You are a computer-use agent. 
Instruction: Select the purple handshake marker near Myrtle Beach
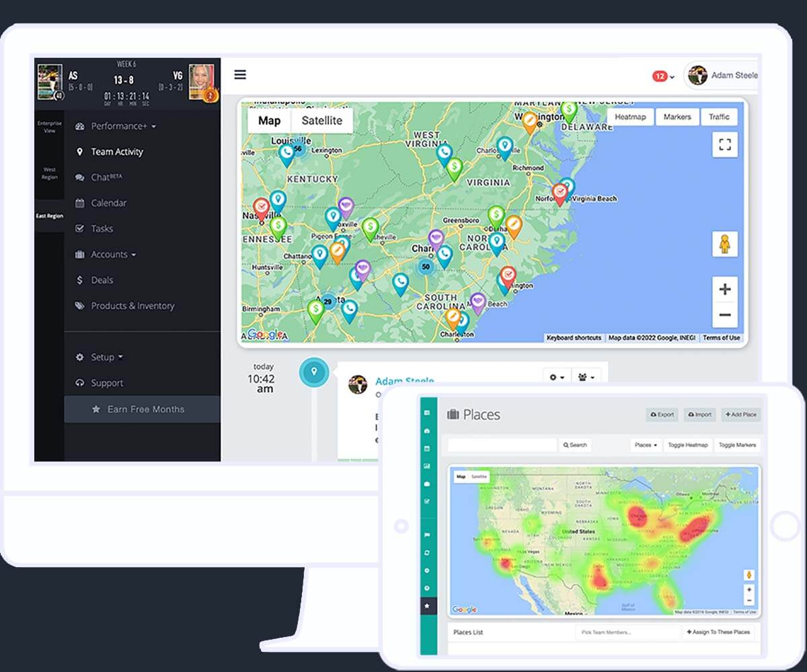[x=478, y=304]
